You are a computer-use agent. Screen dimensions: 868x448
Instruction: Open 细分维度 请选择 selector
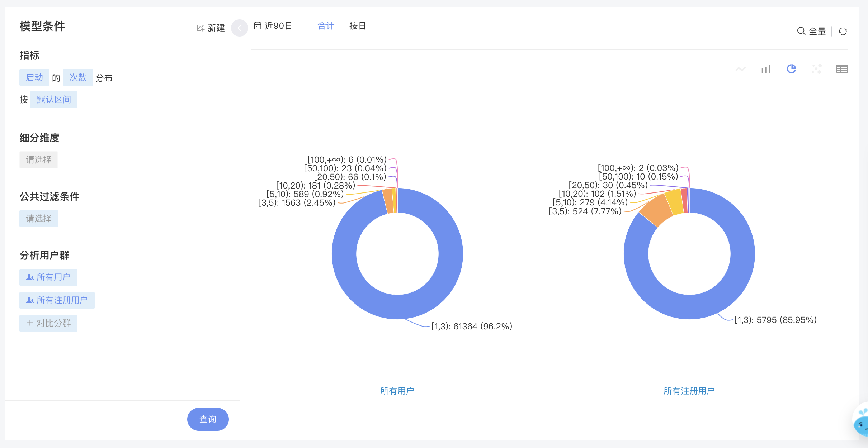point(39,160)
